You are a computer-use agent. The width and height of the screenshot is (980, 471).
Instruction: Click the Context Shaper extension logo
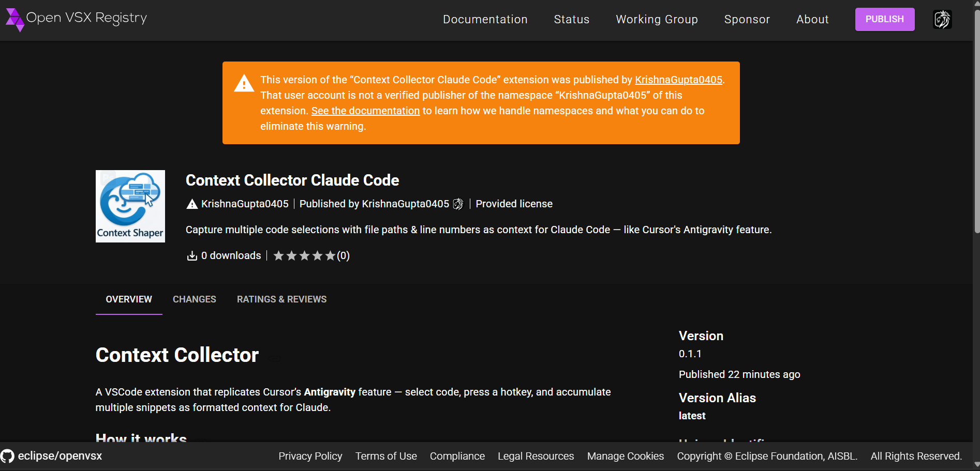(130, 206)
